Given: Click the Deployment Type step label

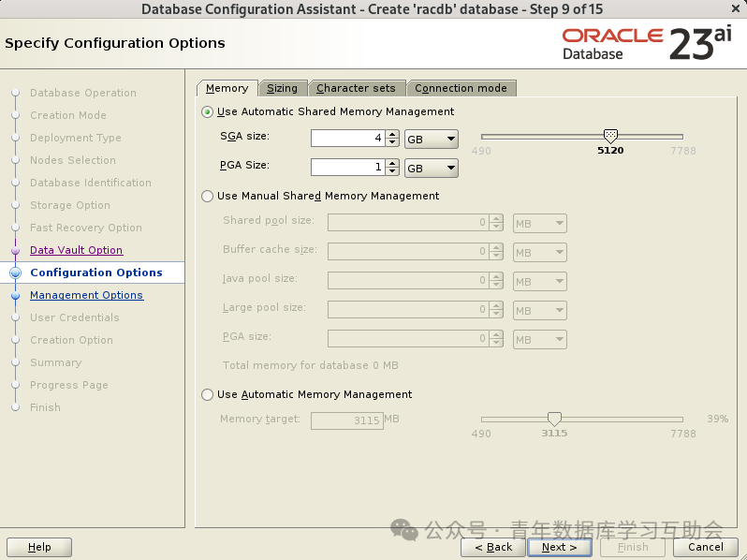Looking at the screenshot, I should (76, 138).
